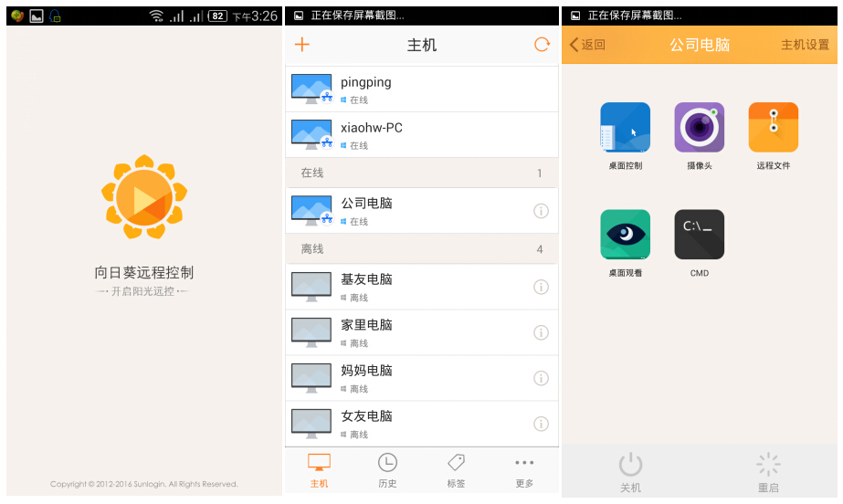Open the xiaohw-PC monitor icon
Image resolution: width=843 pixels, height=504 pixels.
point(311,135)
